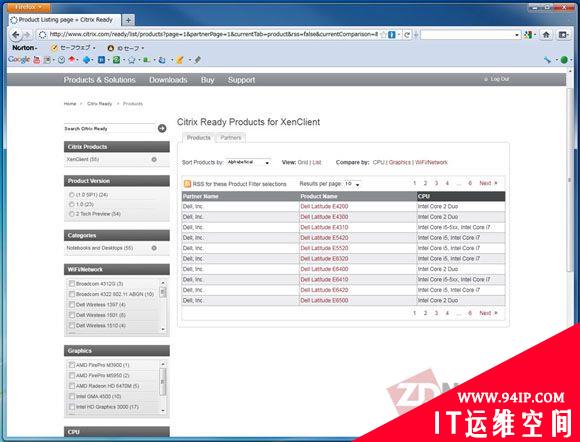Click the blue diamond icon on toolbar
580x442 pixels.
pos(86,60)
